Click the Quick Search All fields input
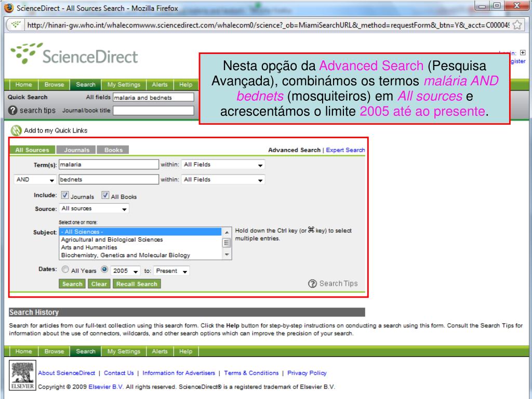Image resolution: width=532 pixels, height=399 pixels. 153,97
